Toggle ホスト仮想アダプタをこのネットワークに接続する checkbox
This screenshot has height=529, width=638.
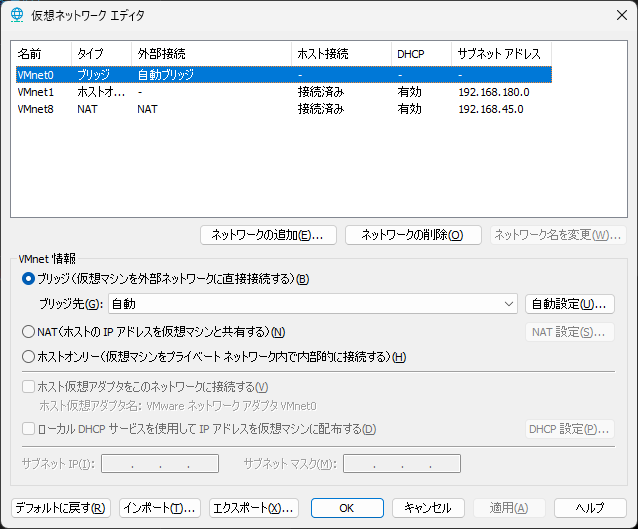(28, 387)
